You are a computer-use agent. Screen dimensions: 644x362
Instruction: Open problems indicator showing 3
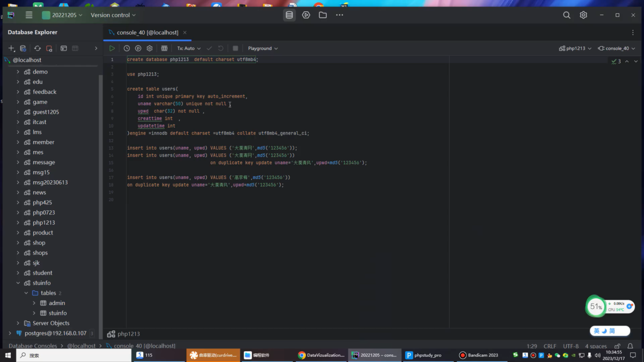pyautogui.click(x=616, y=61)
